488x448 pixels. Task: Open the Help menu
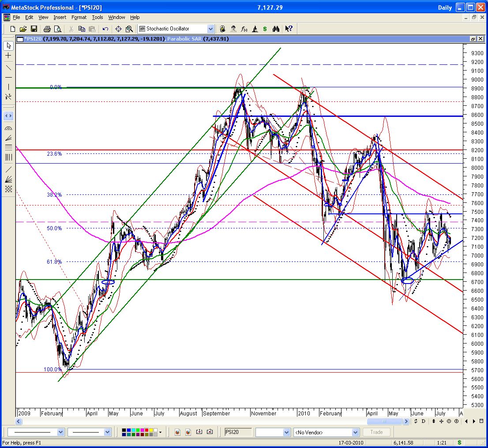point(135,18)
